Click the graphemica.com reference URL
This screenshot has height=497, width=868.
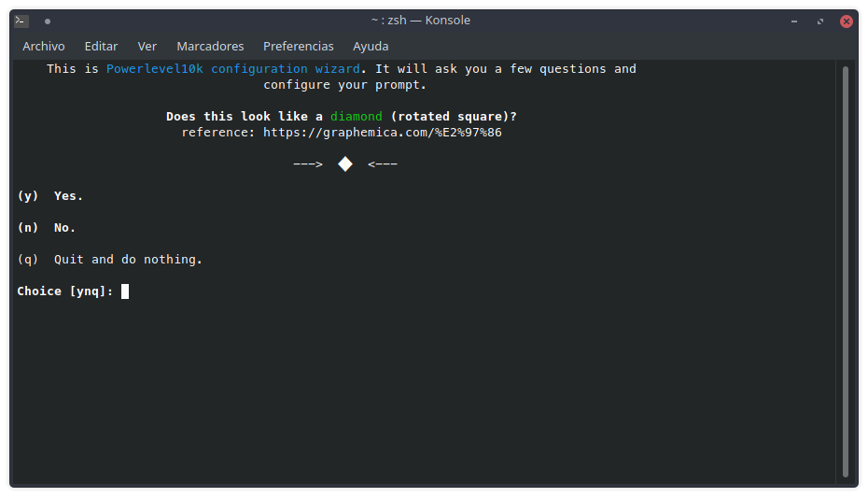(382, 133)
